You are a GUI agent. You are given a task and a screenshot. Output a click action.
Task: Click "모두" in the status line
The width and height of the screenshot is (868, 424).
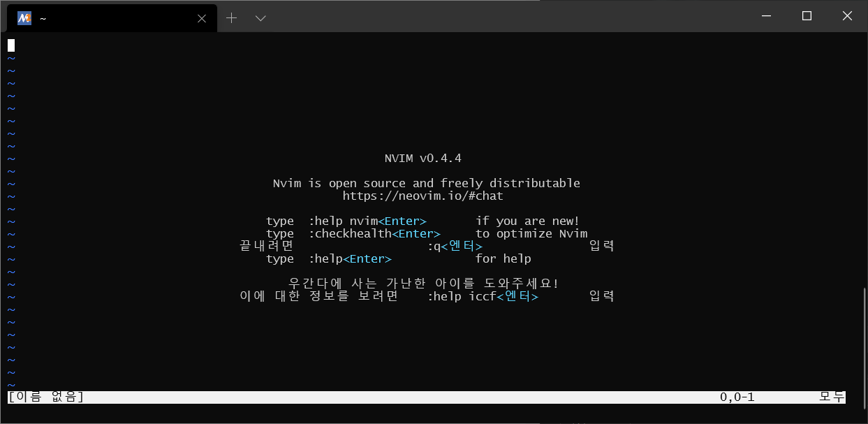click(832, 397)
